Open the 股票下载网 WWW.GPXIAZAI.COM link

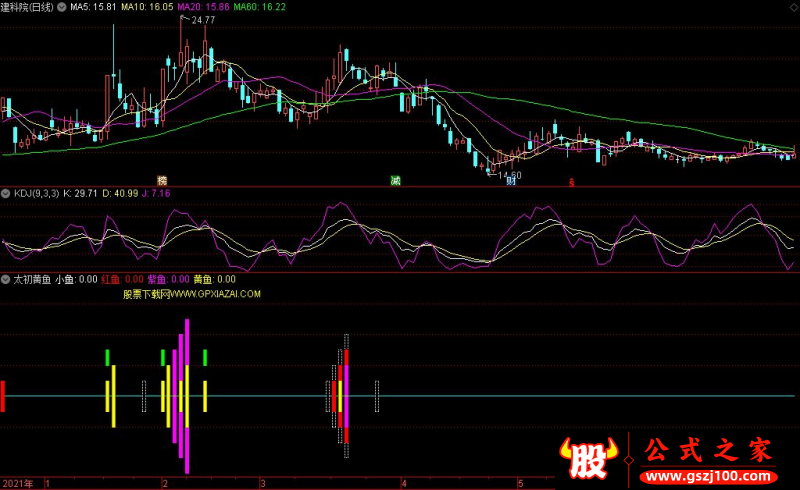coord(192,294)
